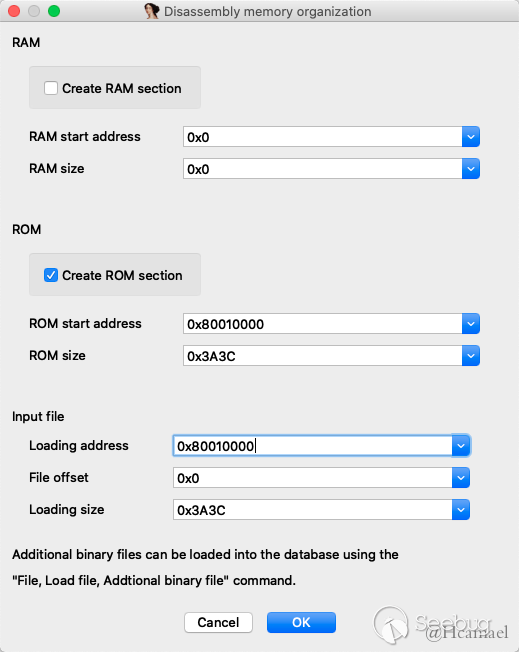Dismiss the dialog with Cancel
The height and width of the screenshot is (652, 519).
pyautogui.click(x=218, y=622)
